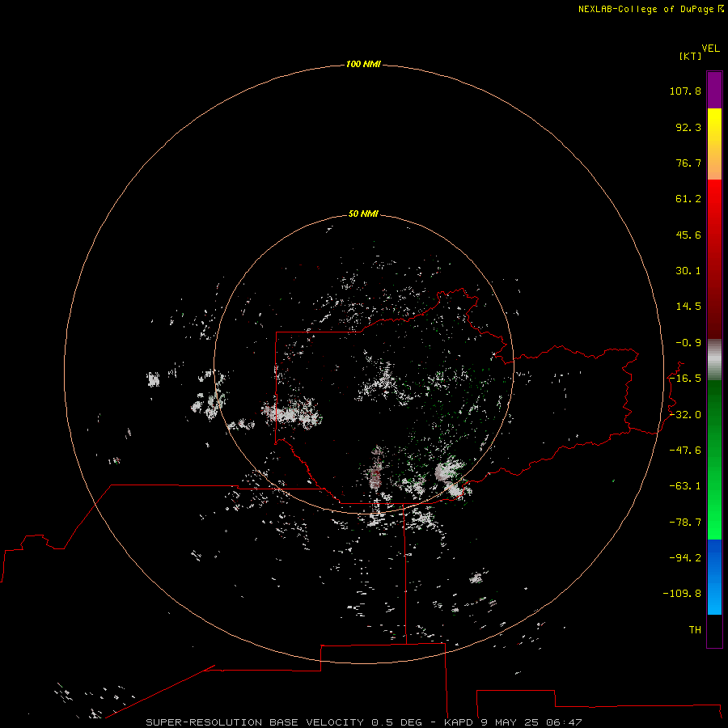This screenshot has height=728, width=728.
Task: Click the -32.0 velocity scale value
Action: pyautogui.click(x=685, y=415)
